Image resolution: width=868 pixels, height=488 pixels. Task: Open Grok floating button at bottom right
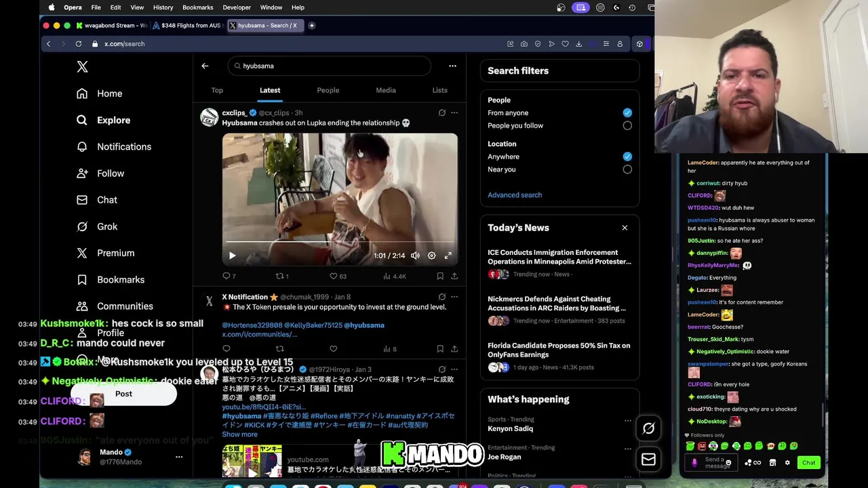648,428
